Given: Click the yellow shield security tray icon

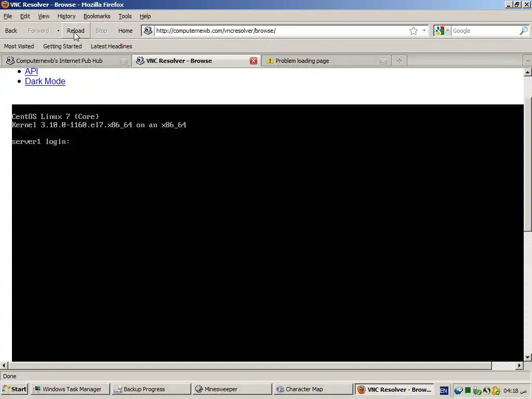Looking at the screenshot, I should [496, 391].
